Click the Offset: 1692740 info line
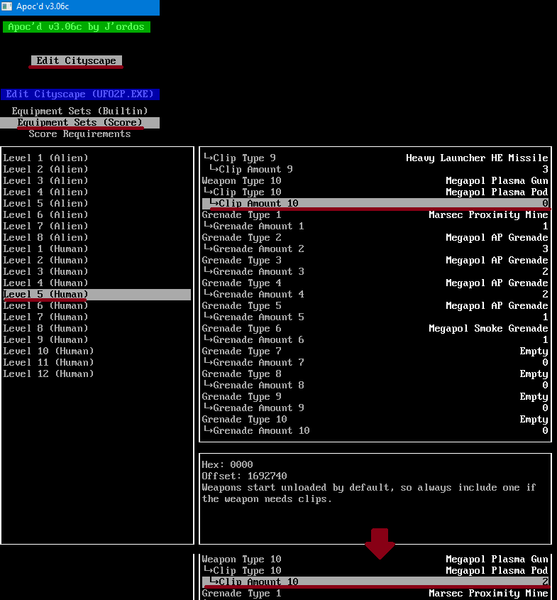 (244, 476)
